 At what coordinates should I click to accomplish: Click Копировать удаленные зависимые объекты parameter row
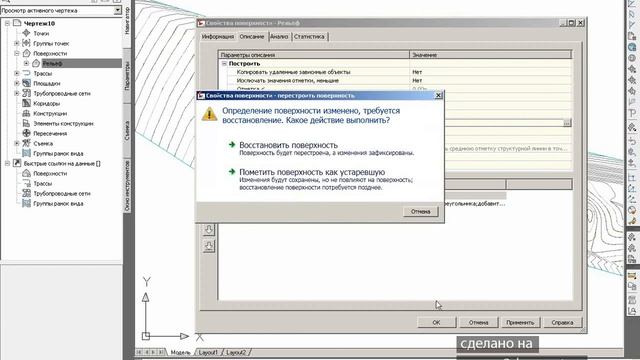pyautogui.click(x=293, y=72)
